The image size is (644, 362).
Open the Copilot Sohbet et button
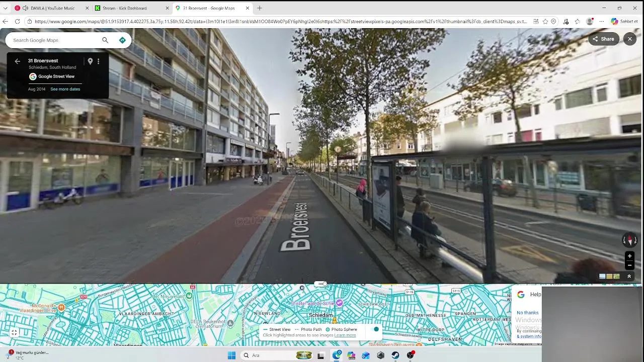(x=624, y=22)
